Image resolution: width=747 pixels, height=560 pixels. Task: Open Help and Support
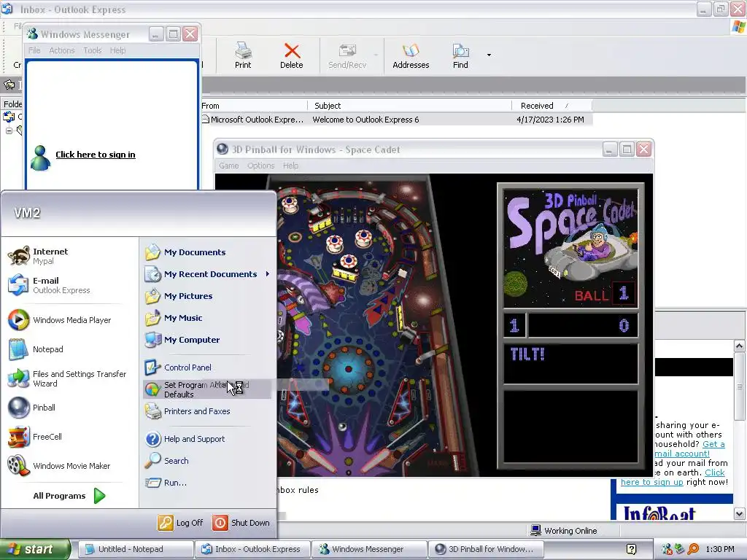(x=185, y=439)
